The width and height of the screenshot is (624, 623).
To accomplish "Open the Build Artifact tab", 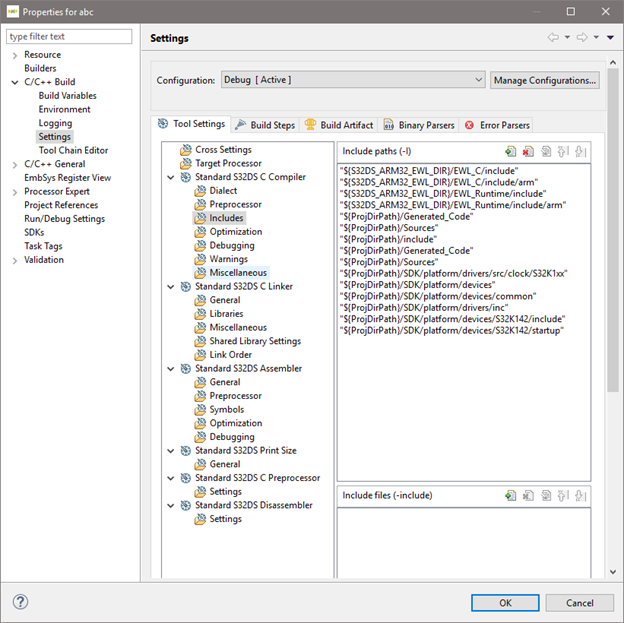I will [x=339, y=125].
